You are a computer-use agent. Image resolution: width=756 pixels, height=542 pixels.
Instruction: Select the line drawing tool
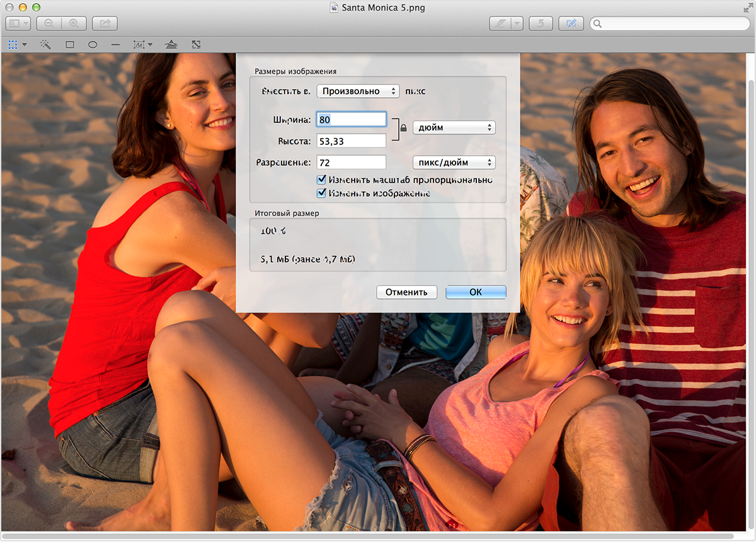coord(115,45)
